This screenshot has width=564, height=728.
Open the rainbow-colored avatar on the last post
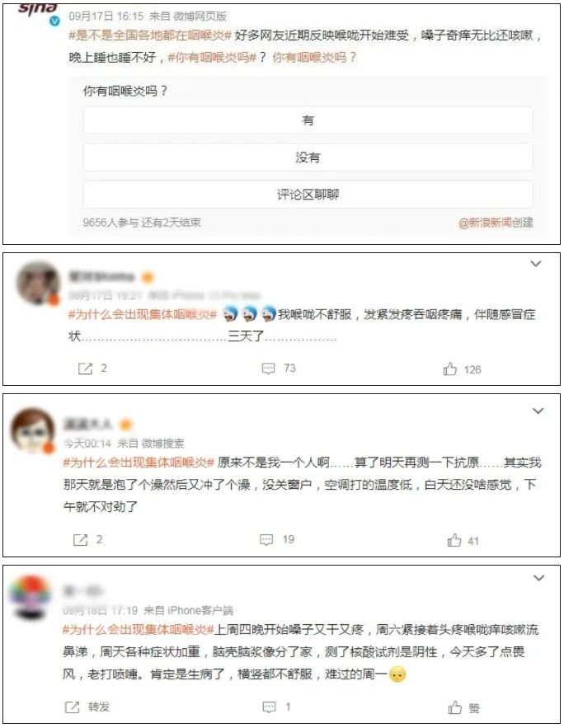[x=31, y=597]
